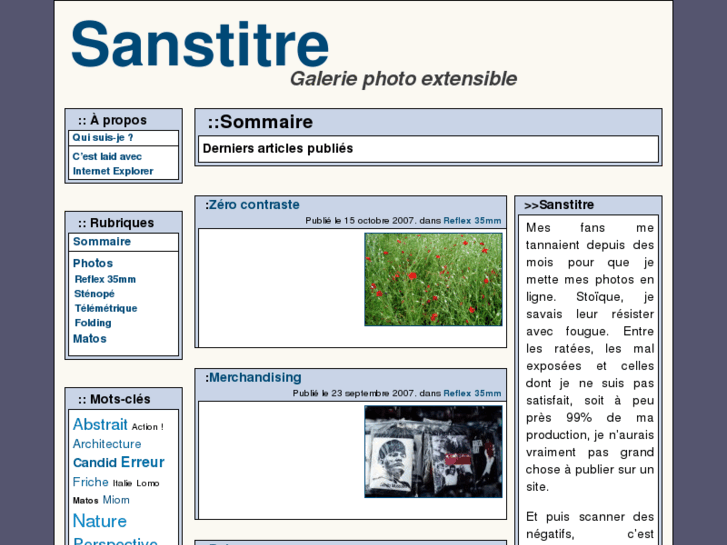
Task: Select Reflex 35mm in the Rubriques menu
Action: click(x=105, y=279)
